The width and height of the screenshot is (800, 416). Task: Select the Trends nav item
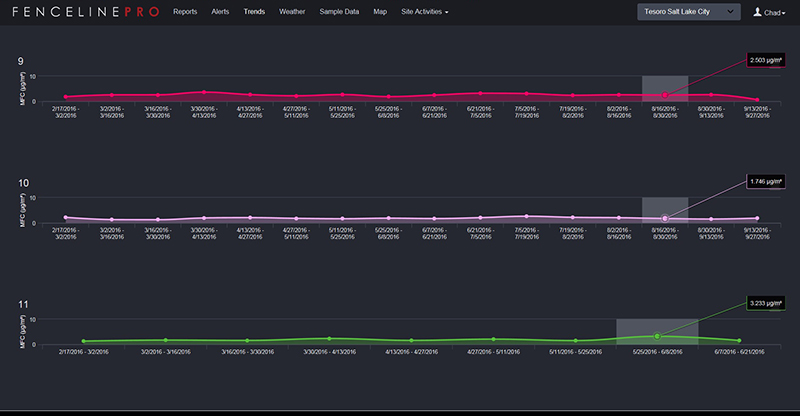point(254,12)
